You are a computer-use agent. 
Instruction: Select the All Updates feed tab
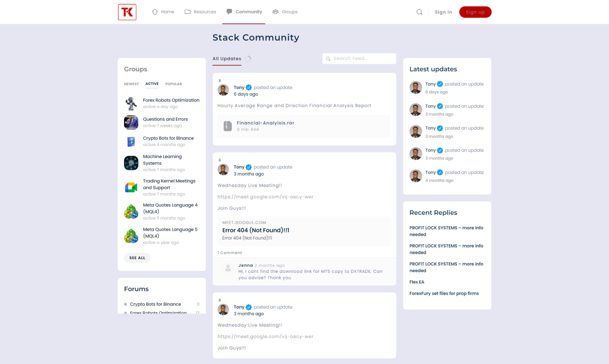pos(227,59)
